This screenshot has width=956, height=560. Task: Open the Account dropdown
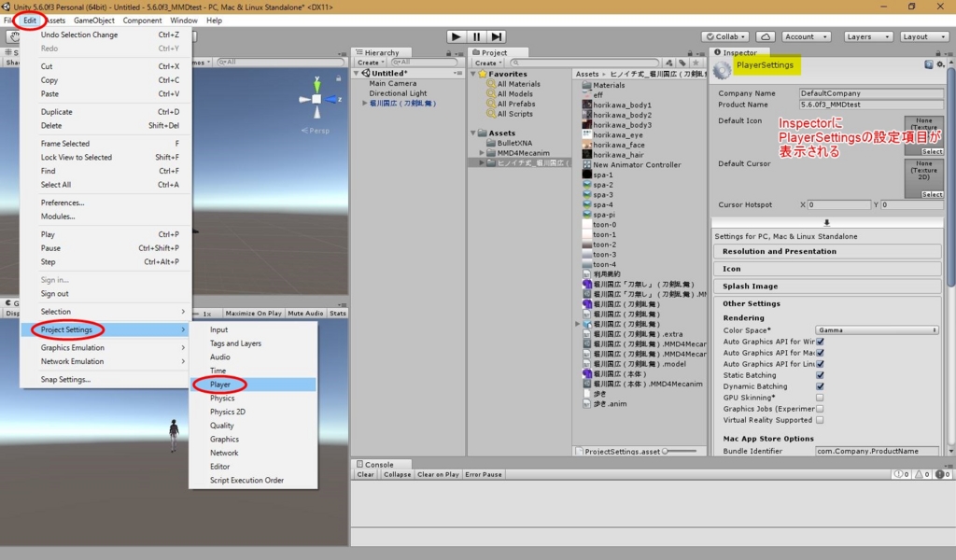pyautogui.click(x=806, y=36)
